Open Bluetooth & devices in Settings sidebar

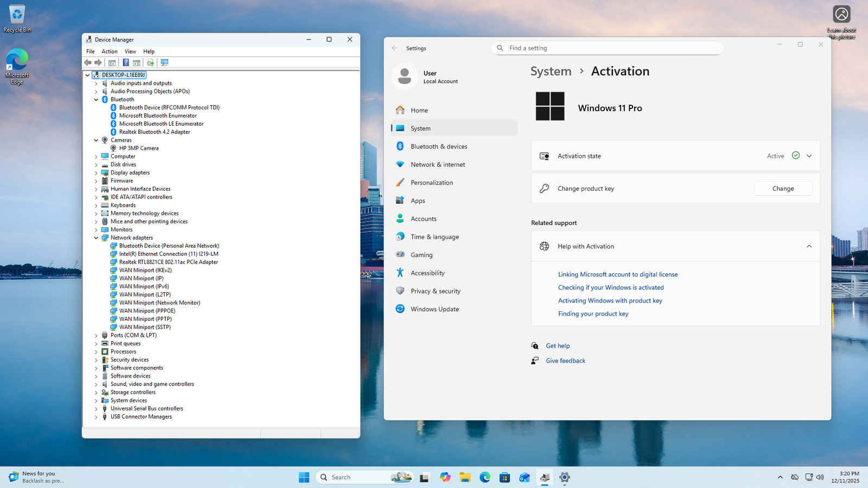[x=438, y=146]
